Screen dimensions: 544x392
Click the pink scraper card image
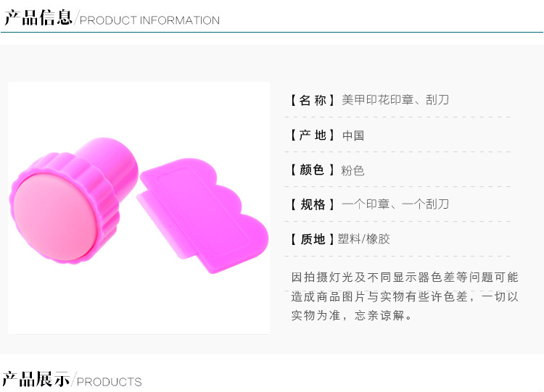click(x=202, y=215)
